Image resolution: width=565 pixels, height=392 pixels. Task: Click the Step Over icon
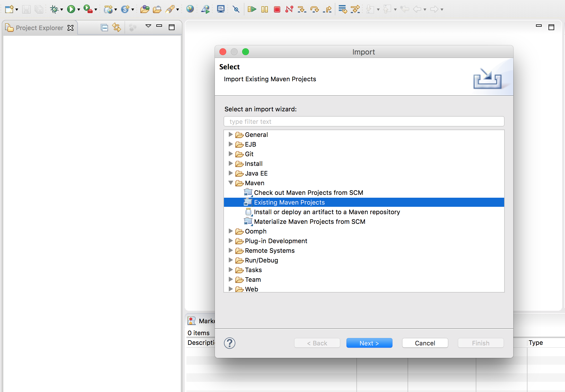[x=315, y=9]
